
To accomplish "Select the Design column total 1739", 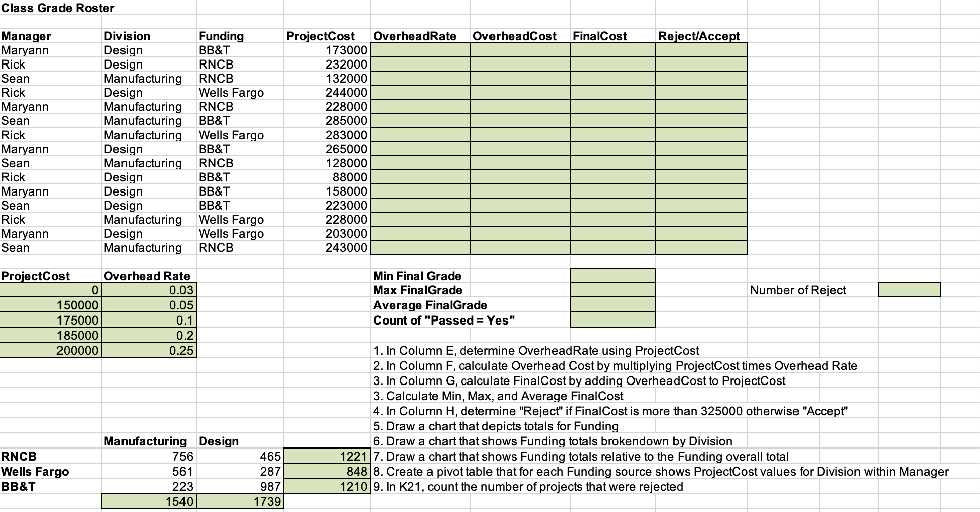I will pos(240,502).
